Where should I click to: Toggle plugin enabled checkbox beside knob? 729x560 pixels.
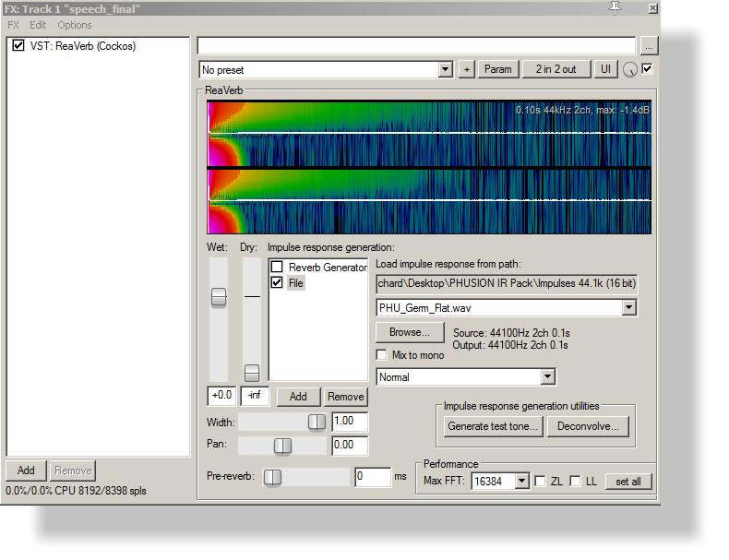pos(647,69)
